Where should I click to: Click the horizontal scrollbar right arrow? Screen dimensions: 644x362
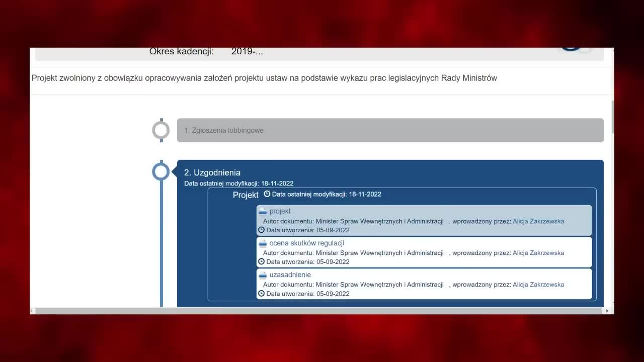(x=607, y=311)
